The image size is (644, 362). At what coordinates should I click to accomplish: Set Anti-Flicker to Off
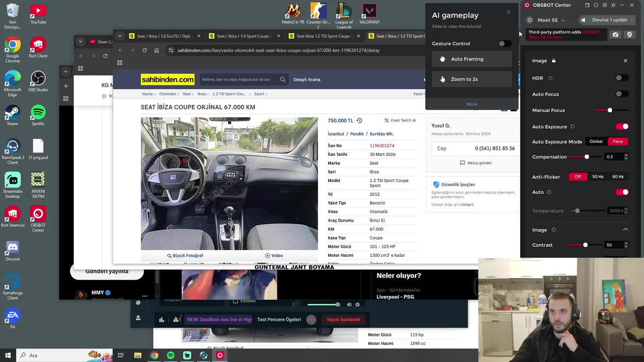[x=578, y=176]
